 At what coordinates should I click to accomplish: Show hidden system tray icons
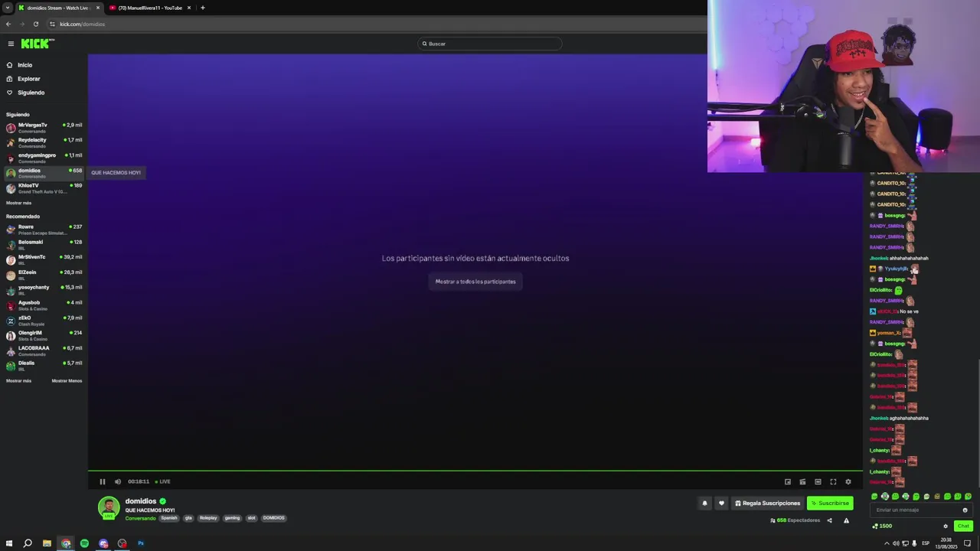(x=887, y=543)
